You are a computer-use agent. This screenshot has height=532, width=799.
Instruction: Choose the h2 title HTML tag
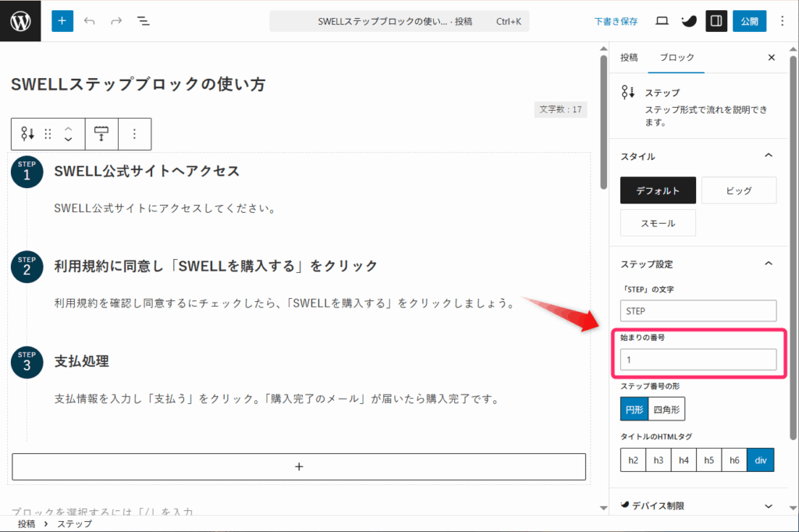pyautogui.click(x=633, y=460)
